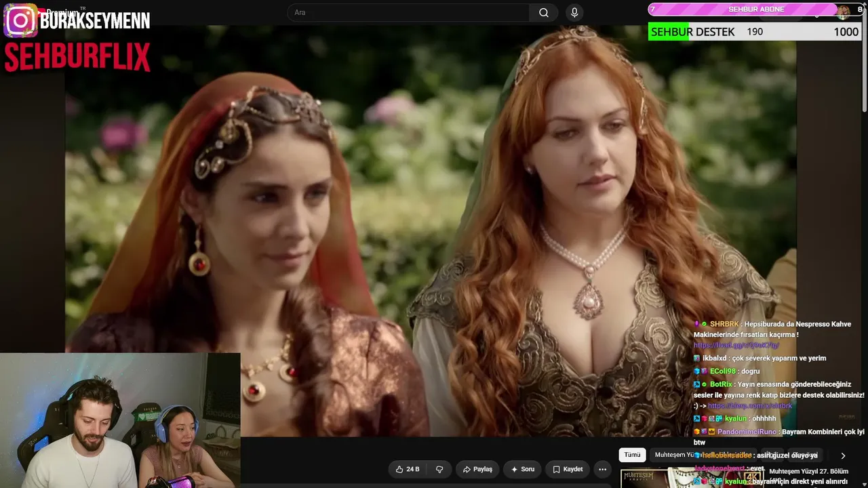Click BotRix username in chat
Screen dimensions: 868x488
point(721,384)
